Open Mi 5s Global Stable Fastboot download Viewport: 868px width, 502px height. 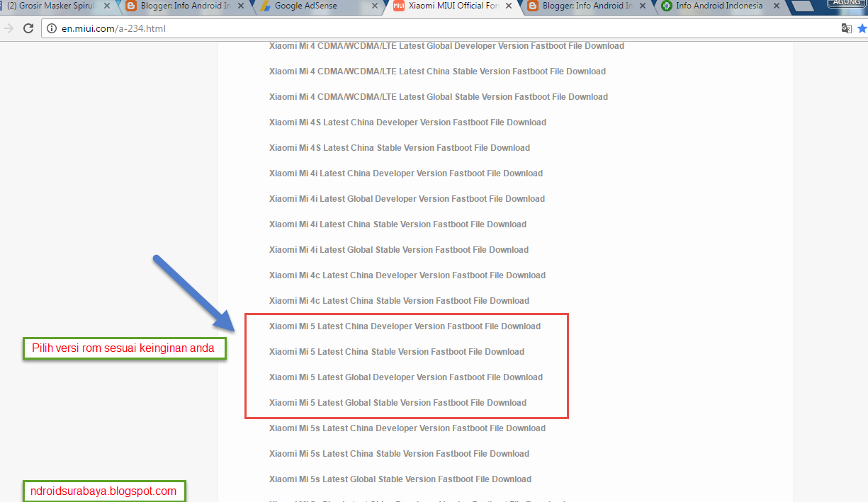tap(400, 479)
